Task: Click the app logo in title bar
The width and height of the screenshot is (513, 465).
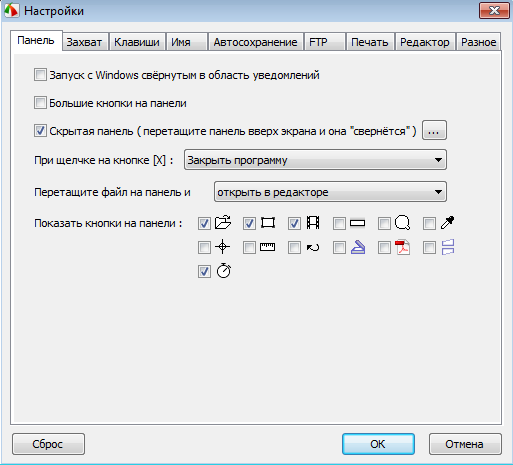Action: pos(12,11)
